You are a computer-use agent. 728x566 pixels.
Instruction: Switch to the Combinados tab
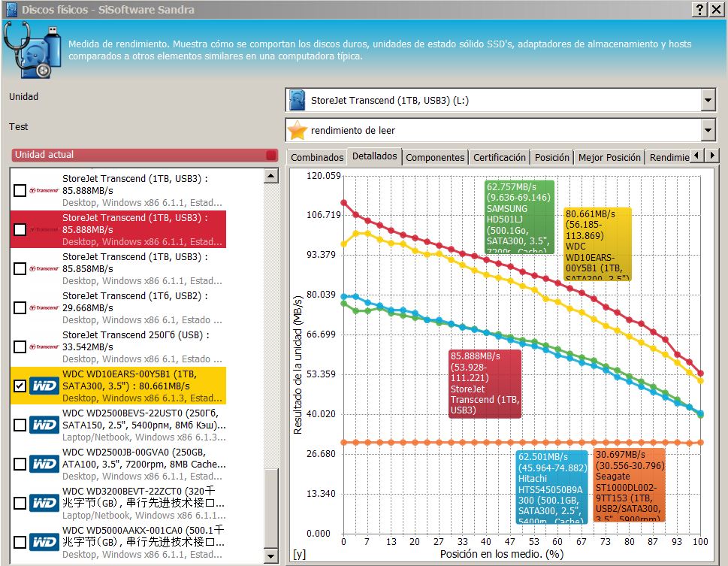317,157
